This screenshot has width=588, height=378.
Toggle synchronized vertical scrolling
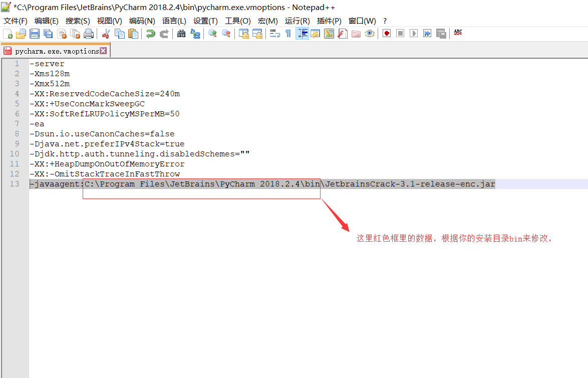[x=244, y=34]
